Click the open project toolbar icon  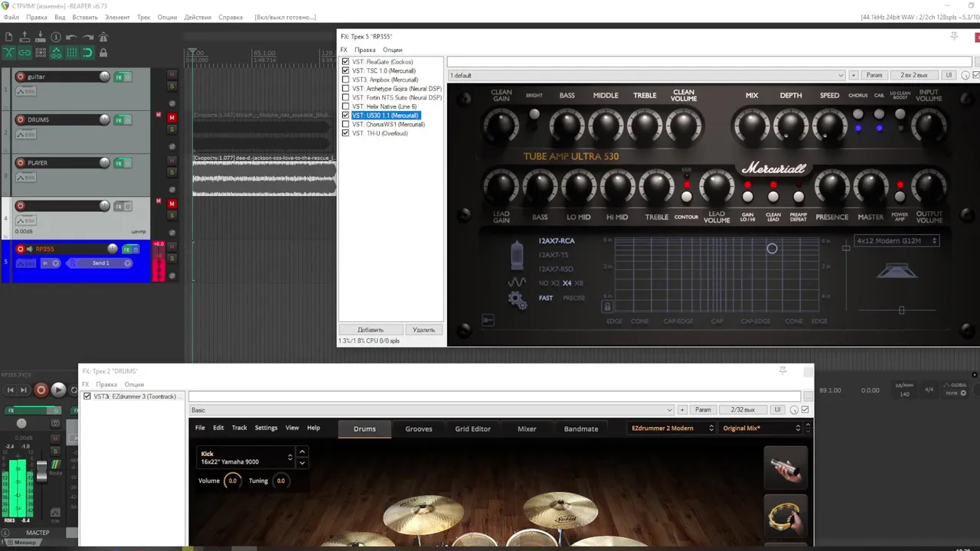pos(24,37)
